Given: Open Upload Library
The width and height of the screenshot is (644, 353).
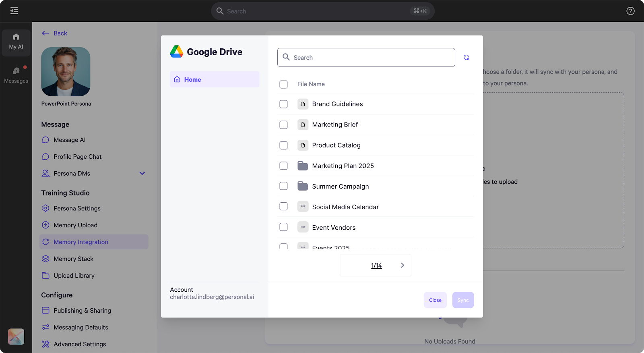Looking at the screenshot, I should pos(74,276).
